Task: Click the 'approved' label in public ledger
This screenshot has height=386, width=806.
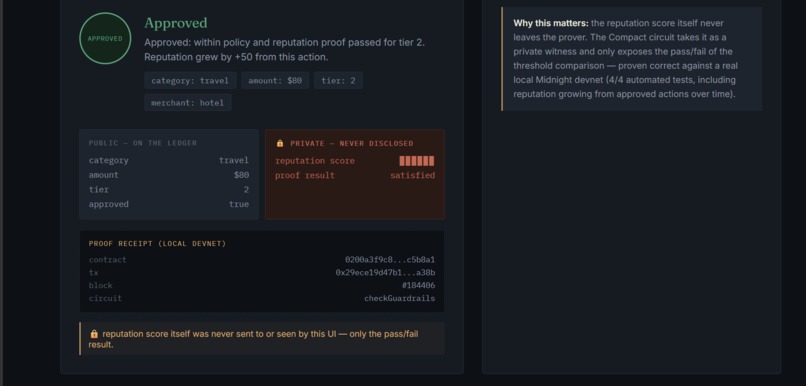Action: 108,204
